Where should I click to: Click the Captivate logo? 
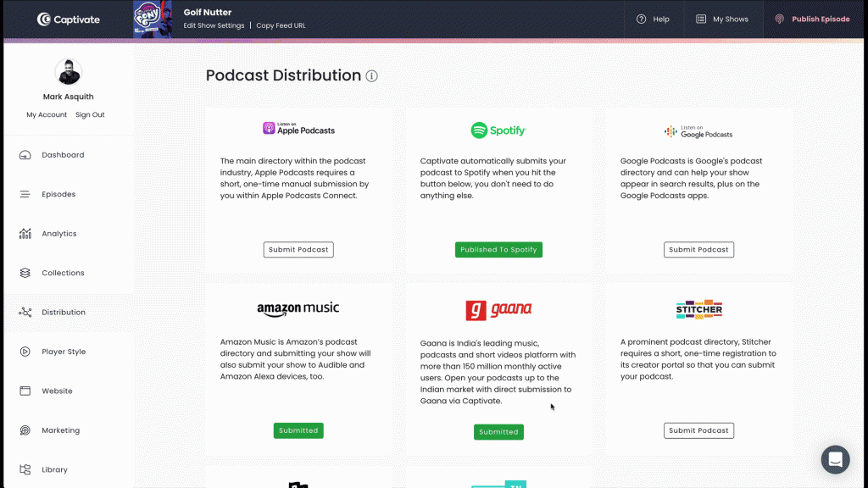[68, 19]
